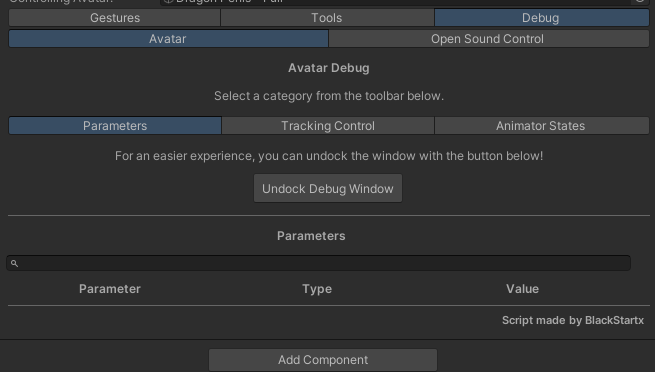655x372 pixels.
Task: Click Undock Debug Window button
Action: click(x=328, y=189)
